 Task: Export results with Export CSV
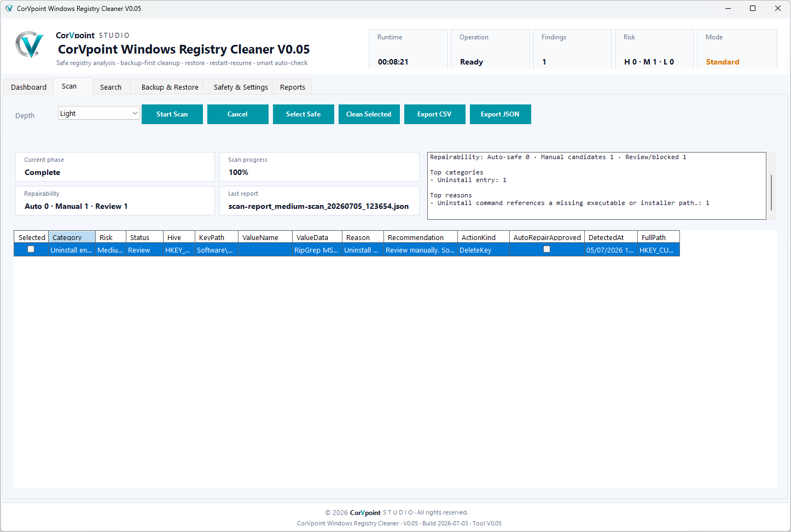coord(435,114)
